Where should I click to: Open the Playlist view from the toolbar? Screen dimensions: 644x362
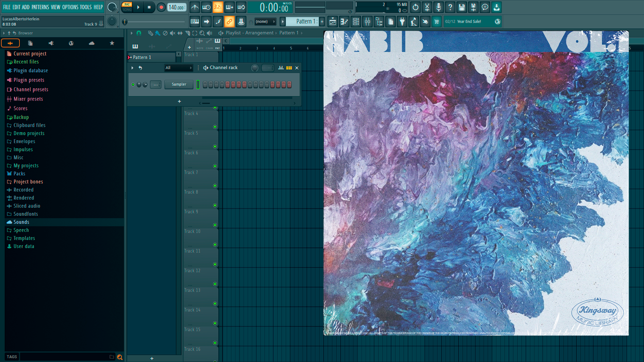[333, 22]
